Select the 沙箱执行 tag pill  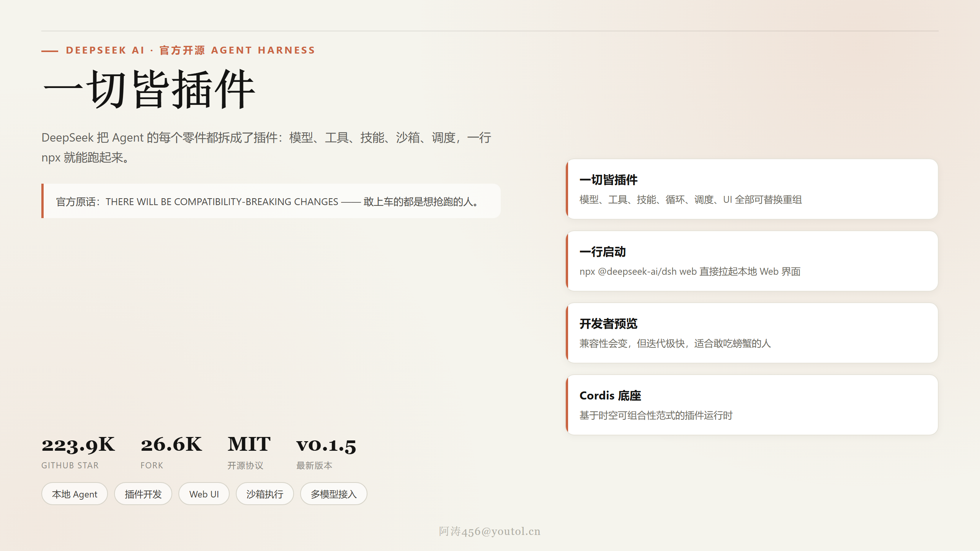click(x=265, y=494)
